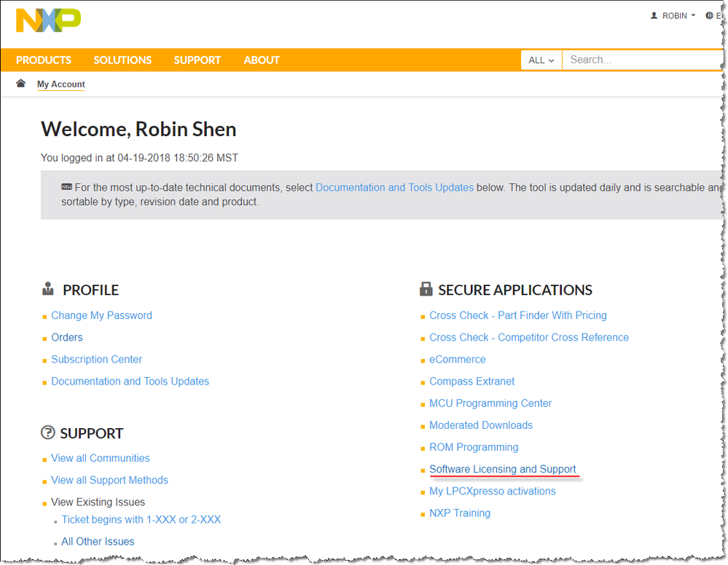Image resolution: width=728 pixels, height=565 pixels.
Task: Click the home icon in breadcrumb
Action: pyautogui.click(x=20, y=84)
